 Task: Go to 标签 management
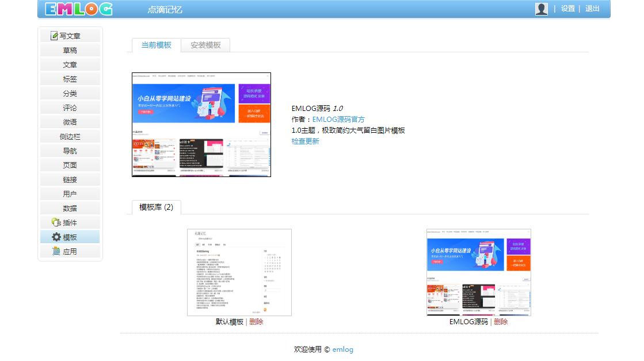coord(70,79)
